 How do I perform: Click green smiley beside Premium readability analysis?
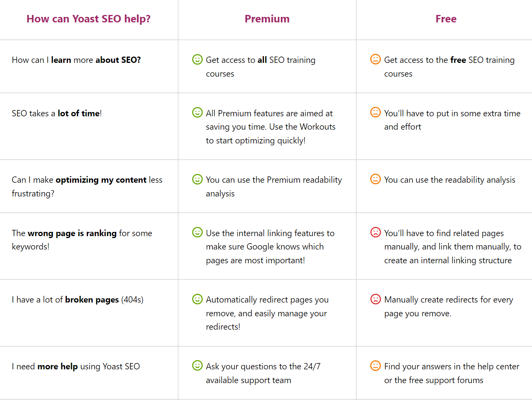coord(197,179)
